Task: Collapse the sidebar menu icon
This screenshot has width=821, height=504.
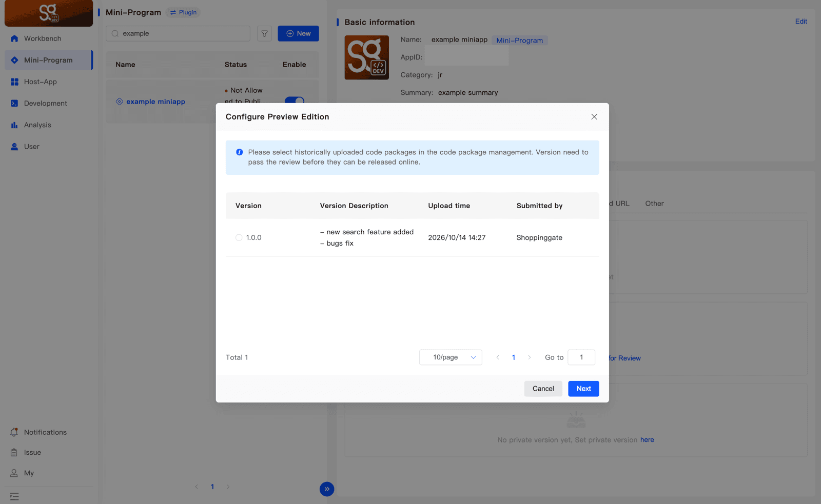Action: click(14, 496)
